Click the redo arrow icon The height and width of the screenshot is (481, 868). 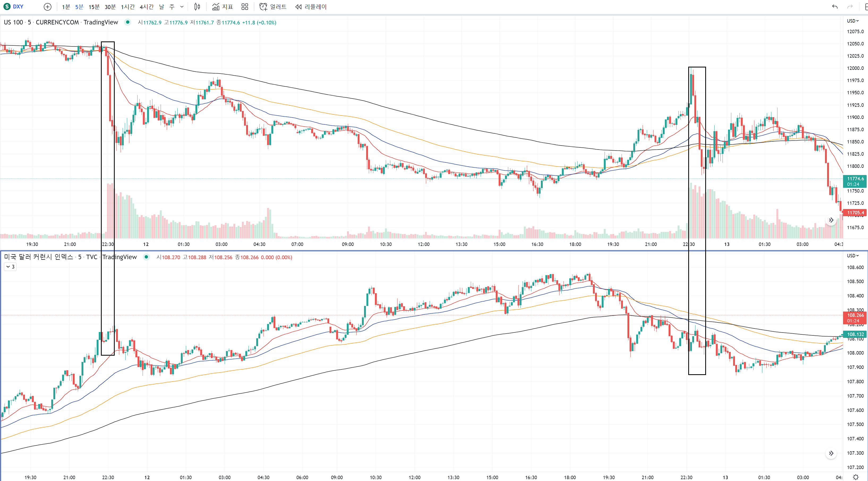pos(850,7)
